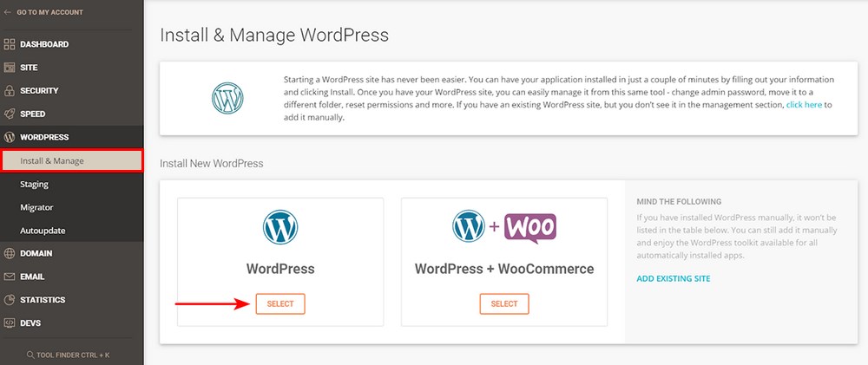Open the Staging submenu item

click(35, 184)
